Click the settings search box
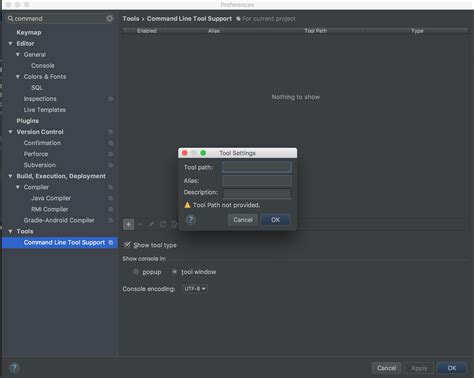474x378 pixels. point(60,18)
